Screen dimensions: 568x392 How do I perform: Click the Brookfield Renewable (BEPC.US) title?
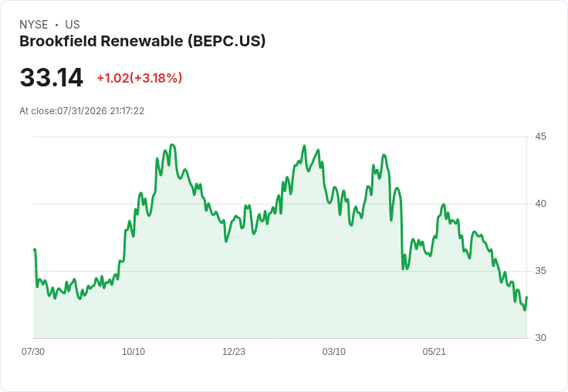point(142,42)
